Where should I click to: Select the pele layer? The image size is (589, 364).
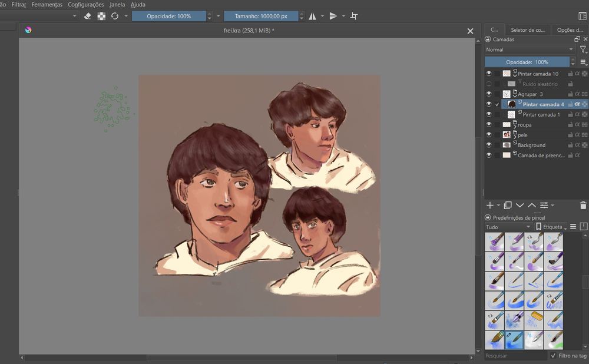point(522,135)
